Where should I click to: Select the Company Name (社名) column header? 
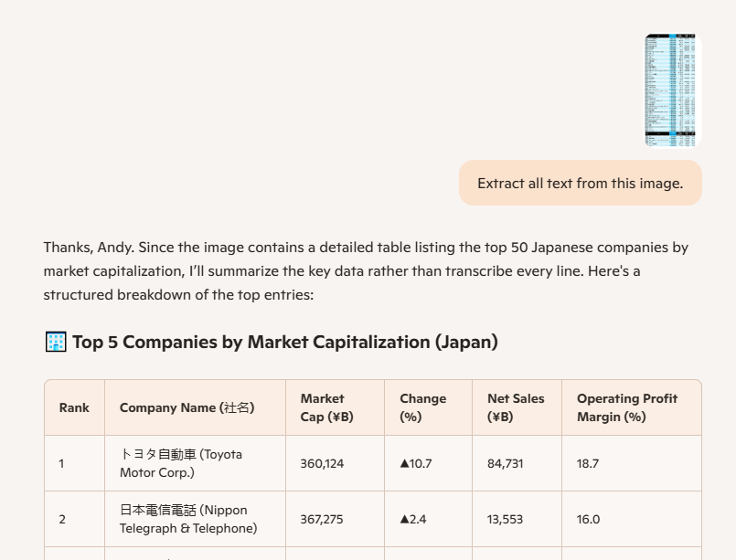point(187,407)
